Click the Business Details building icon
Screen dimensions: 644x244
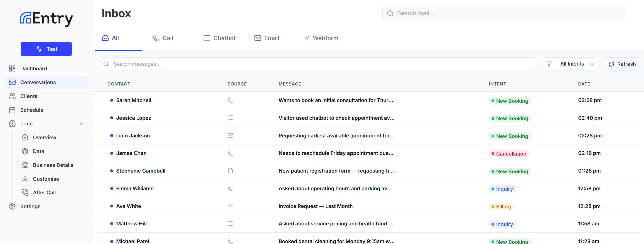point(25,165)
